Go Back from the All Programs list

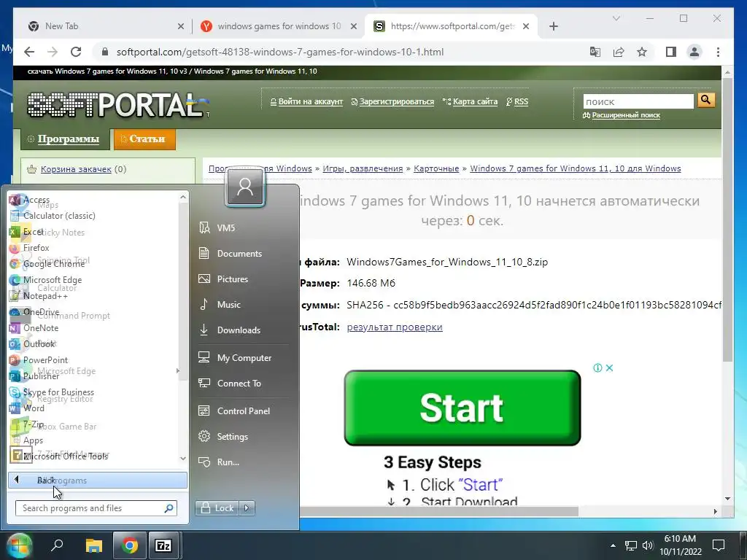(98, 480)
